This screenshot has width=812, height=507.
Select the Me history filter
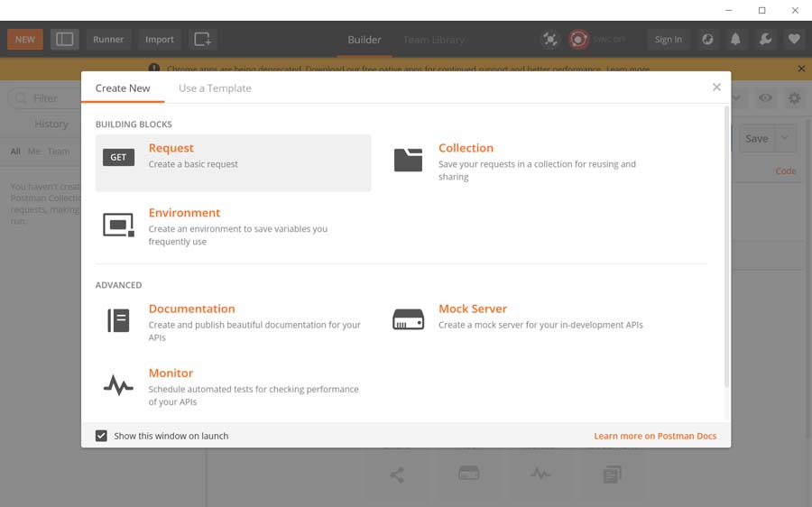(x=34, y=152)
